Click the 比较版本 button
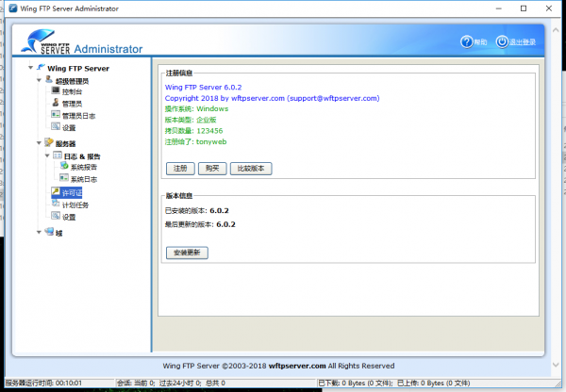The image size is (566, 392). [x=251, y=169]
